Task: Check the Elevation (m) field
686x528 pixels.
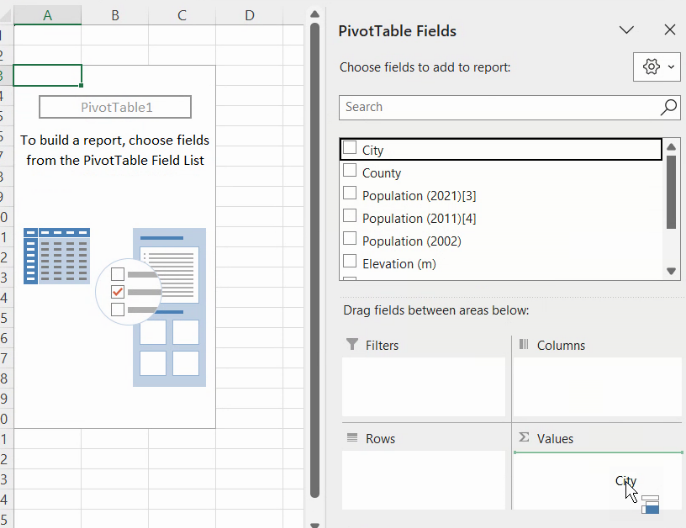Action: coord(350,263)
